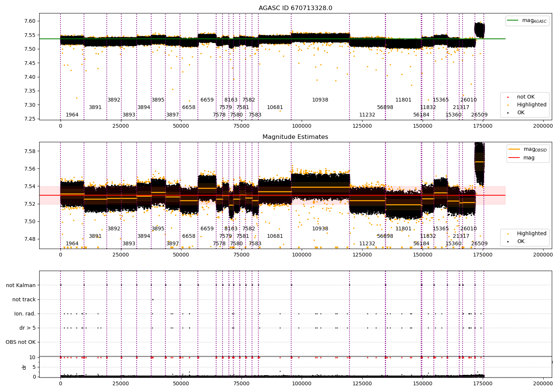Click OBSID label 21317 in Magnitude Estimates plot
The height and width of the screenshot is (392, 560).
461,236
